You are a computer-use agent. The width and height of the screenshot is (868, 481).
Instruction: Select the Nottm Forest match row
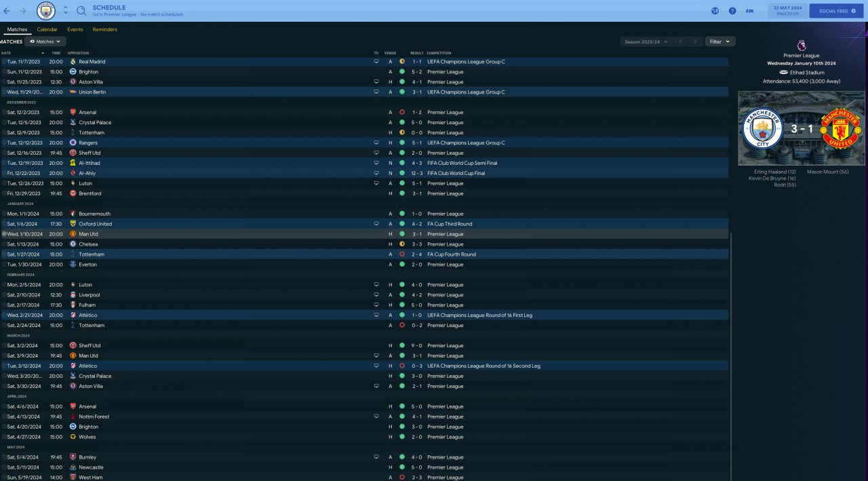point(364,417)
